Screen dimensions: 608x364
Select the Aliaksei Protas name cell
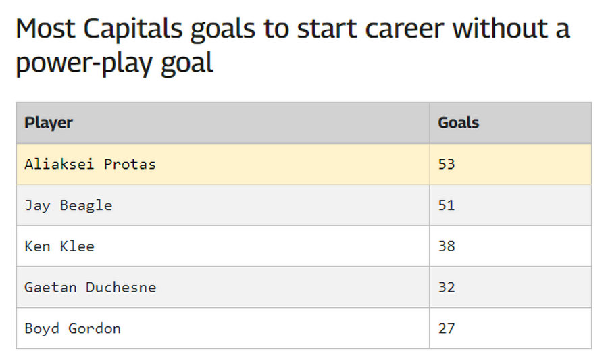90,164
